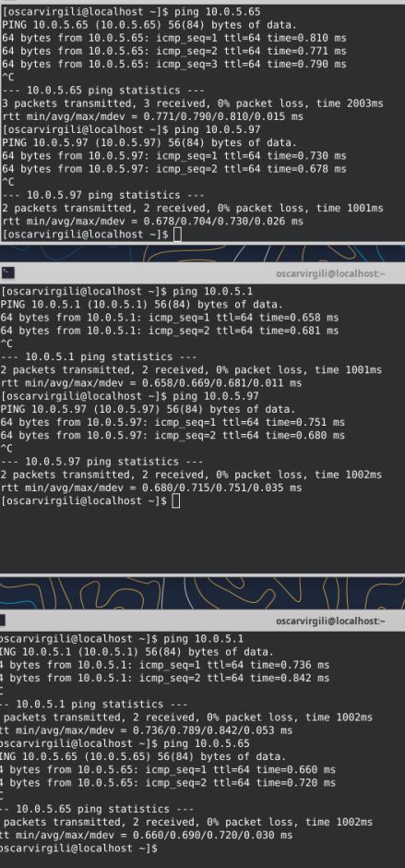Viewport: 405px width, 868px height.
Task: Click the title bar above the 0.736 ms ping
Action: point(203,621)
